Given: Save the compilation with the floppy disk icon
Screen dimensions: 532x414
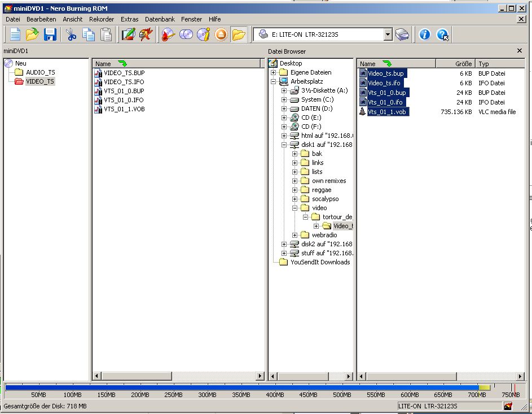Looking at the screenshot, I should [x=50, y=34].
